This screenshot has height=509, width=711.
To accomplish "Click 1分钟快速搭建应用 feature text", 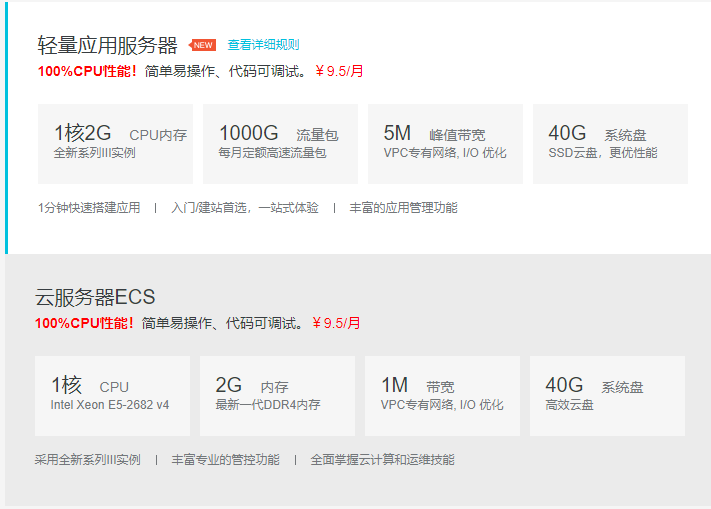I will click(x=89, y=208).
